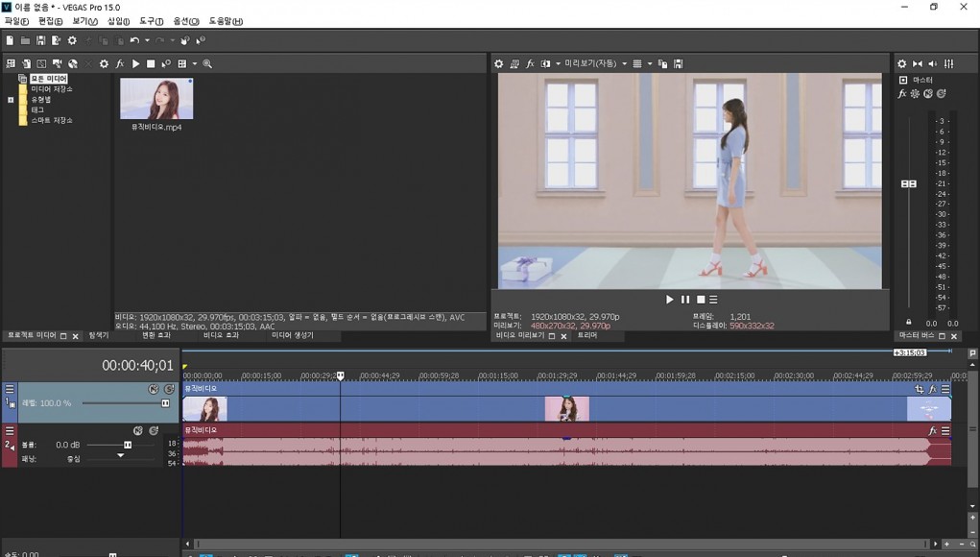
Task: Open video output FX in preview toolbar
Action: pos(530,63)
